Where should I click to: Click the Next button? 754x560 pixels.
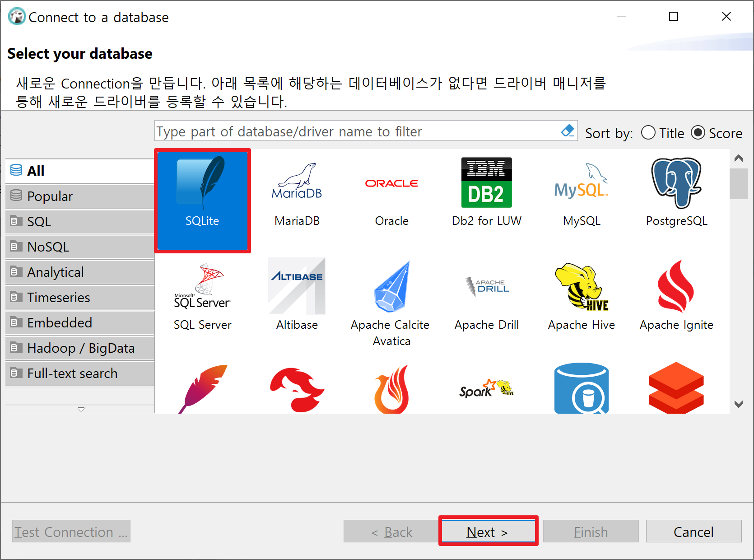click(x=488, y=532)
